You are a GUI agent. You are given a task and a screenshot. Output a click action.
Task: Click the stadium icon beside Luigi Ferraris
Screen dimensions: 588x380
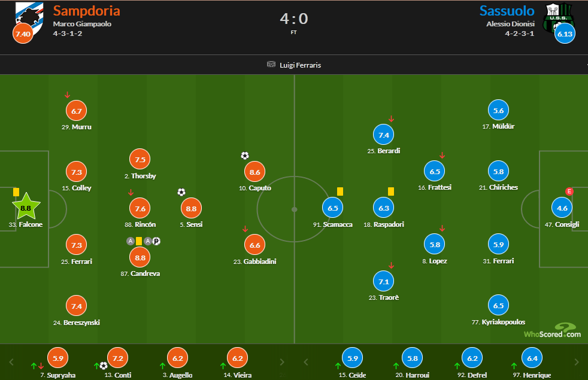tap(271, 65)
